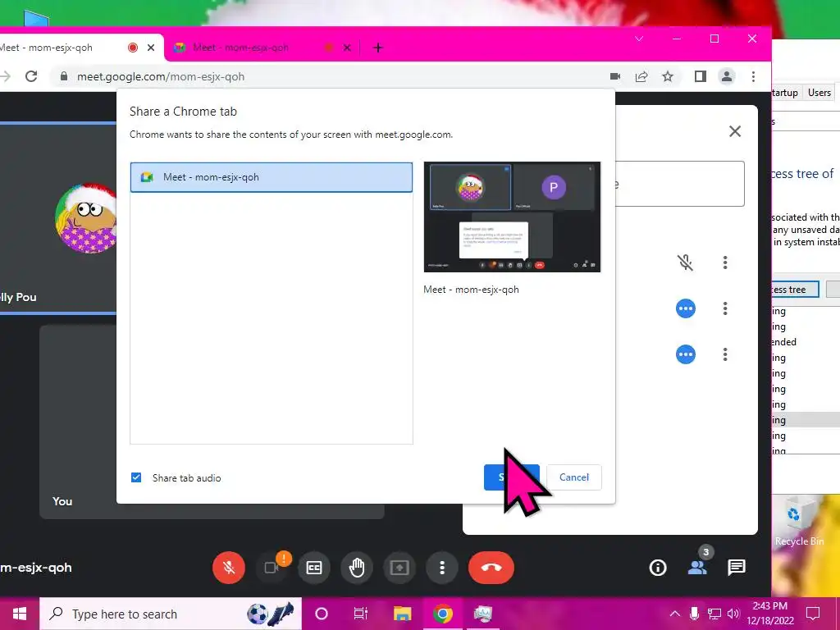This screenshot has width=840, height=630.
Task: Click the address bar URL meet.google.com
Action: (x=161, y=76)
